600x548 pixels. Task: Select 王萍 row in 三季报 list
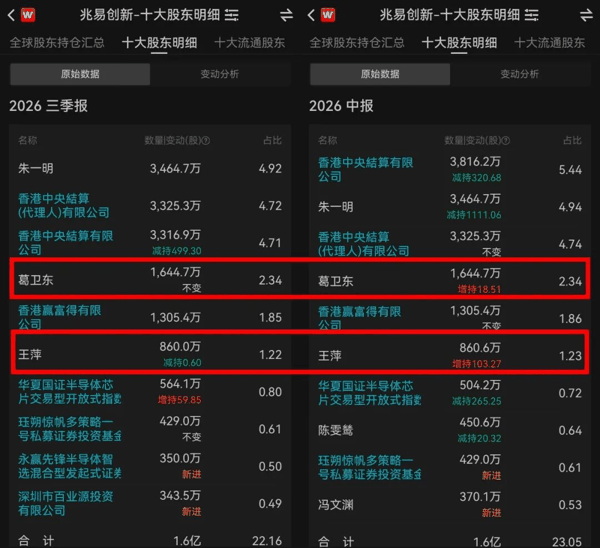150,354
